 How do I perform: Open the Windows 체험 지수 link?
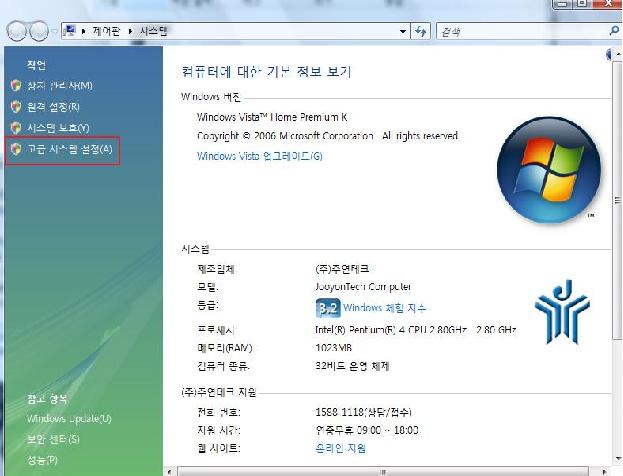(x=384, y=308)
